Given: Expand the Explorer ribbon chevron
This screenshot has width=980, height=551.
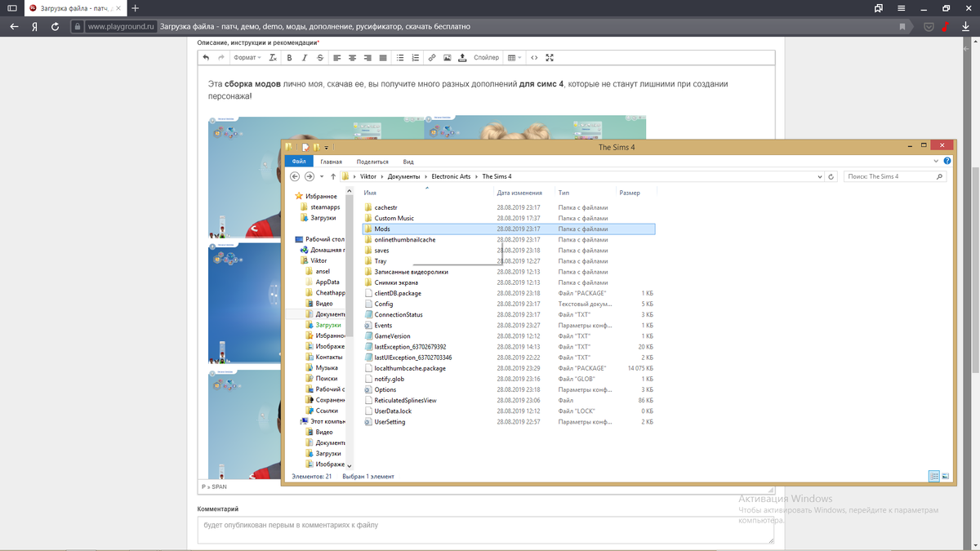Looking at the screenshot, I should click(x=937, y=162).
